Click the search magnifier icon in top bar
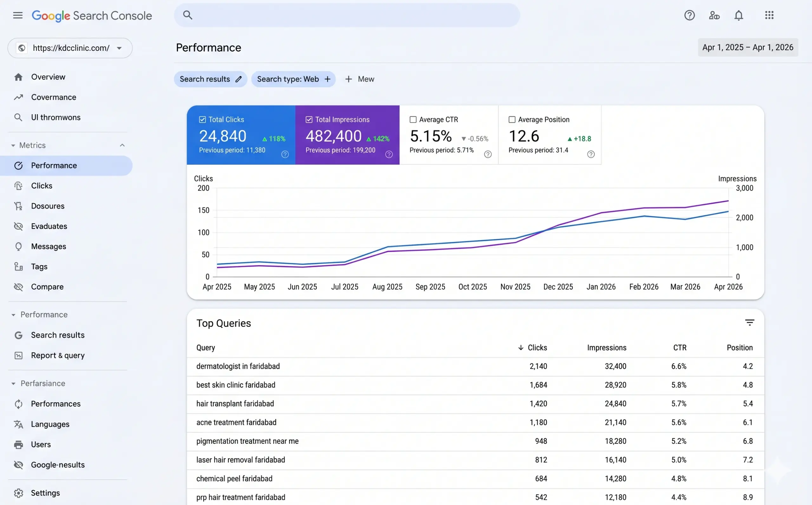Screen dimensions: 812x505 point(188,15)
